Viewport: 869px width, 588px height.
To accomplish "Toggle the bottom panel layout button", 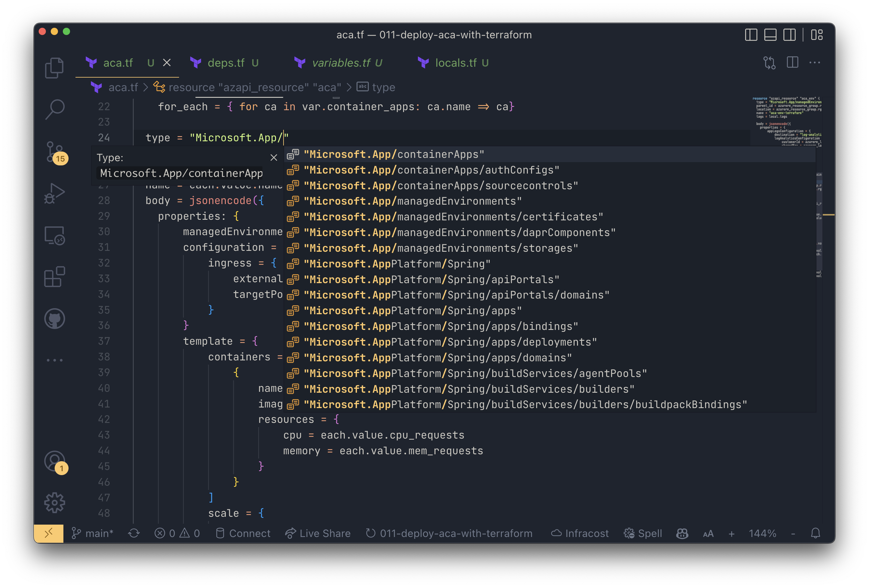I will (x=770, y=35).
